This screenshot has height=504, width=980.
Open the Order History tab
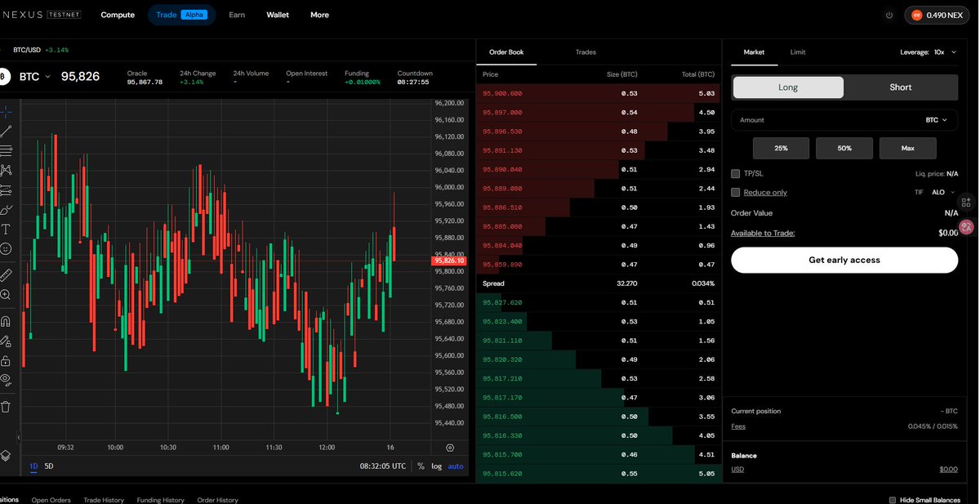(217, 500)
